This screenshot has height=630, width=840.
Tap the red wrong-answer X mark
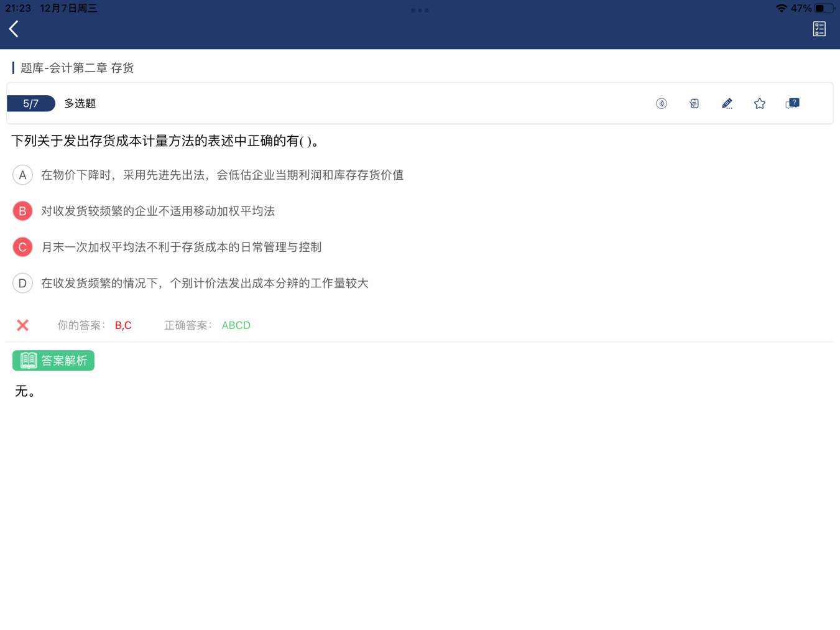[x=23, y=325]
